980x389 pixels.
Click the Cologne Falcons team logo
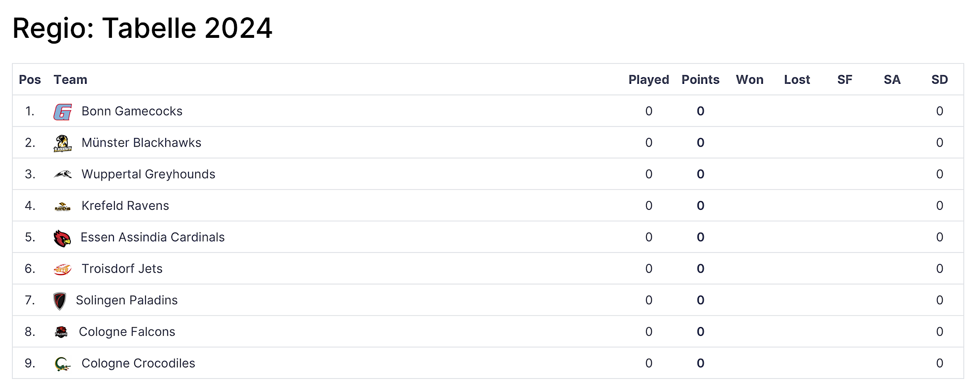pyautogui.click(x=61, y=332)
